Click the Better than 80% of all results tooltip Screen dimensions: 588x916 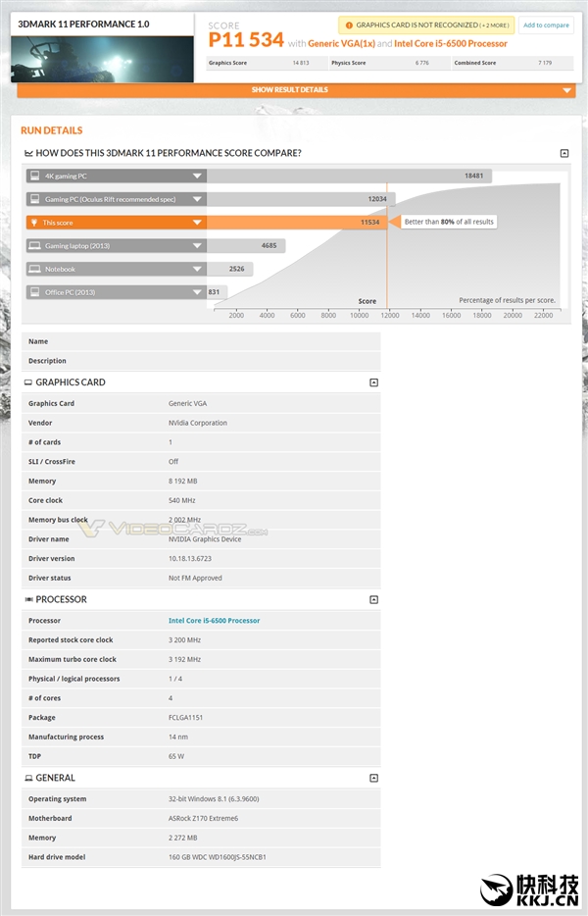[x=449, y=222]
